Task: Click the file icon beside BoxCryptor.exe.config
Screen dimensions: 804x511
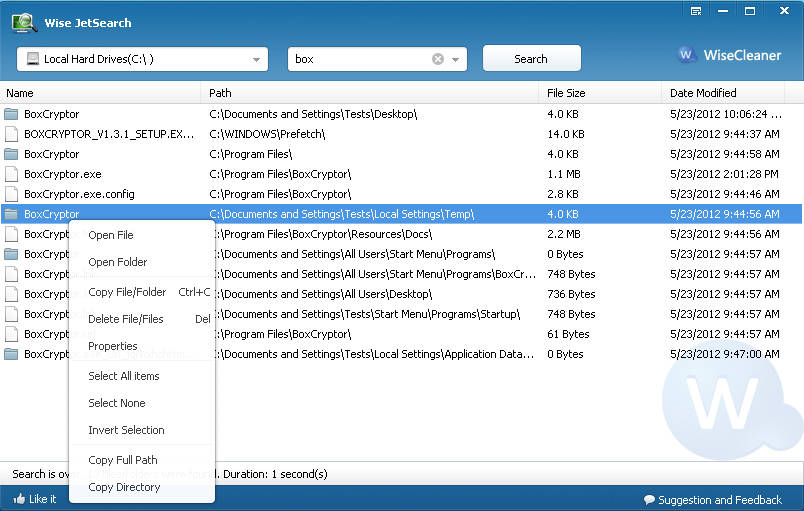Action: coord(11,194)
